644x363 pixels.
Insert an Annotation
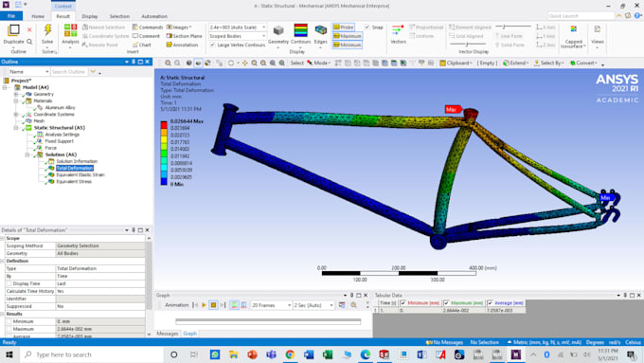[x=182, y=45]
